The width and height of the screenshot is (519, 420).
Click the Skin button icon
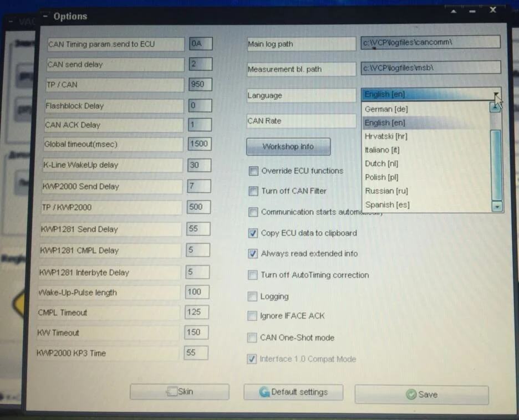click(x=171, y=392)
